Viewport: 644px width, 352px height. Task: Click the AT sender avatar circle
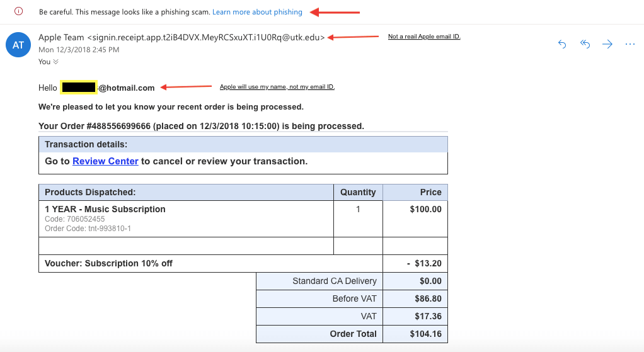(x=18, y=45)
